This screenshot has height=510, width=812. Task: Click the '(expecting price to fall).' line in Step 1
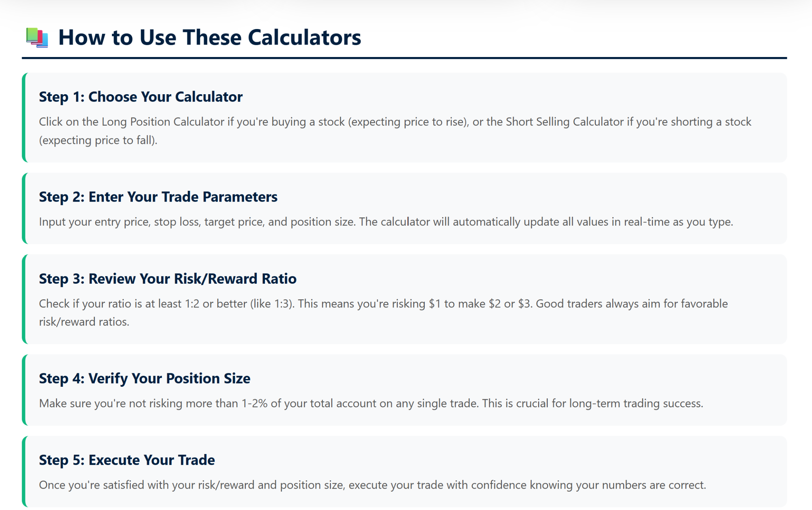(98, 140)
